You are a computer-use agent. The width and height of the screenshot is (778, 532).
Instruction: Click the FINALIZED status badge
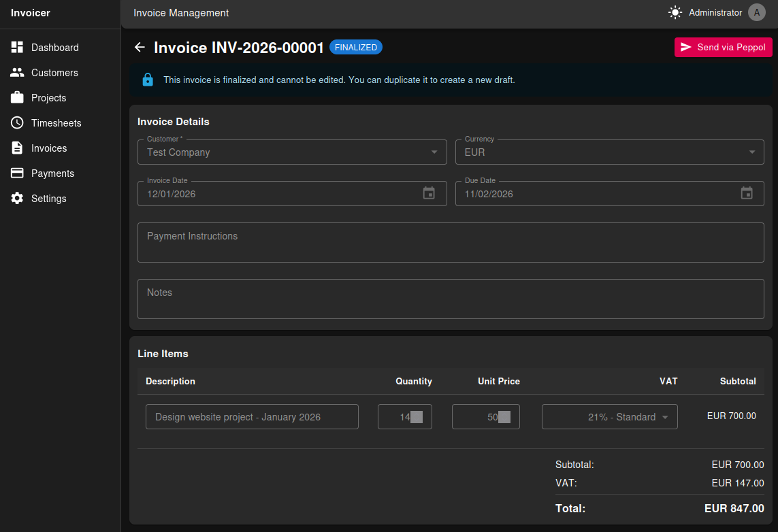356,47
